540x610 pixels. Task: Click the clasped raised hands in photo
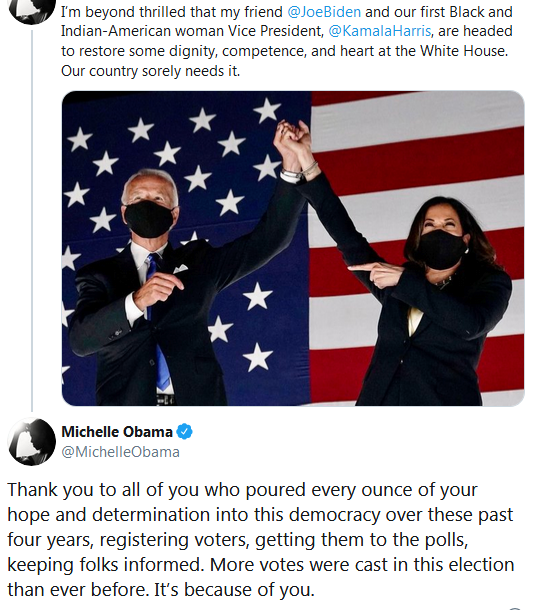click(x=294, y=140)
